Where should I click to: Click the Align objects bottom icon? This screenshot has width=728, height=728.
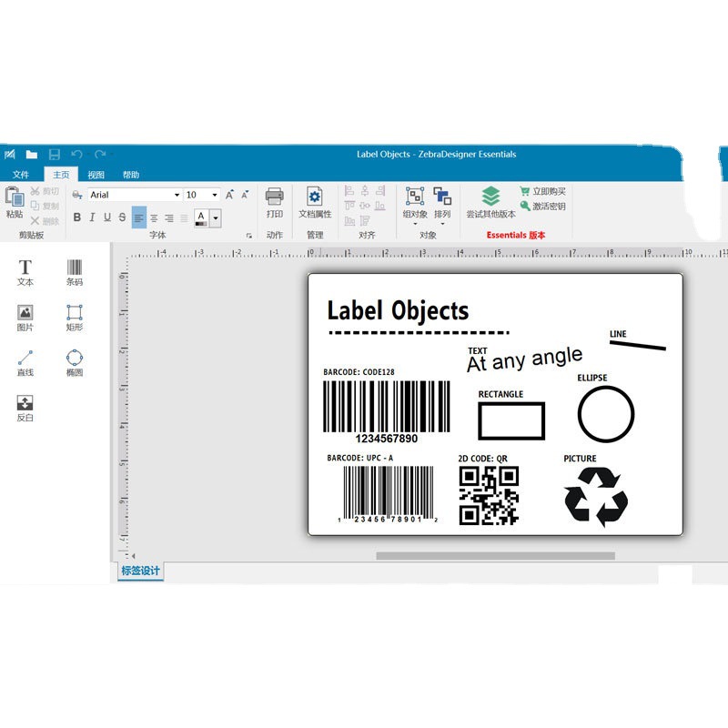pyautogui.click(x=380, y=206)
